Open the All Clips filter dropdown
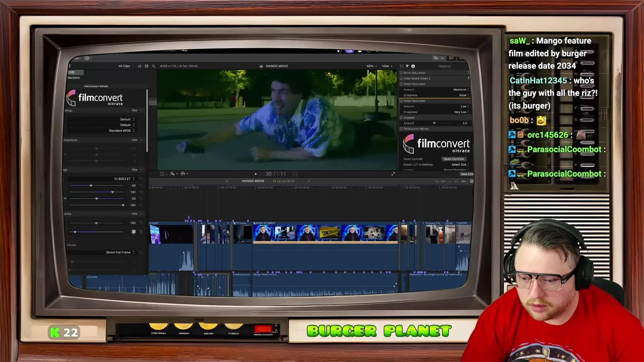Viewport: 644px width, 362px height. coord(126,66)
